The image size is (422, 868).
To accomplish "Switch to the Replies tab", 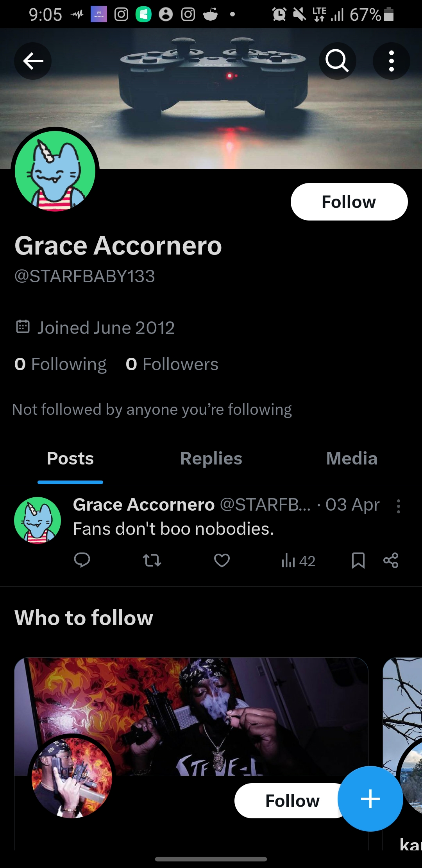I will pyautogui.click(x=211, y=459).
